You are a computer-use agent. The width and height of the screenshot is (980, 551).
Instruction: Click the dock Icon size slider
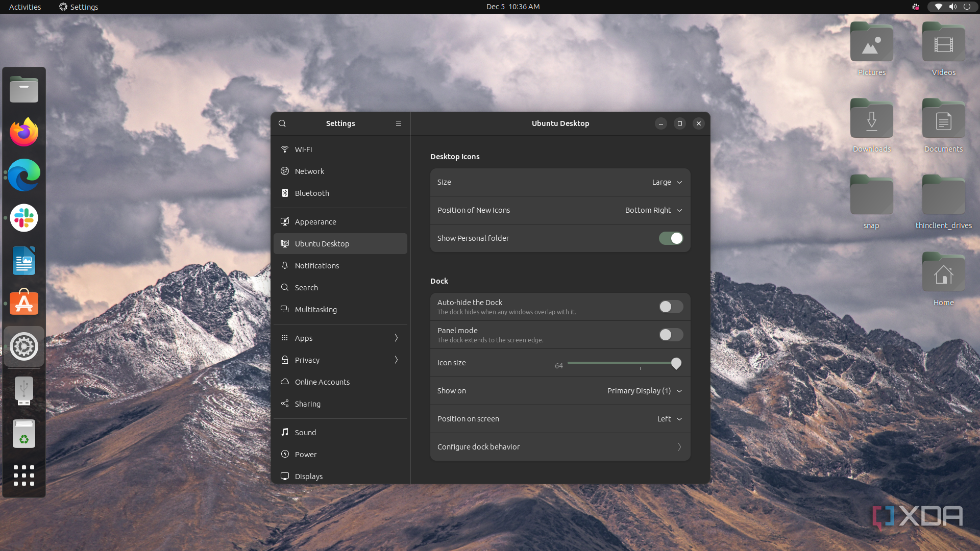pyautogui.click(x=624, y=363)
